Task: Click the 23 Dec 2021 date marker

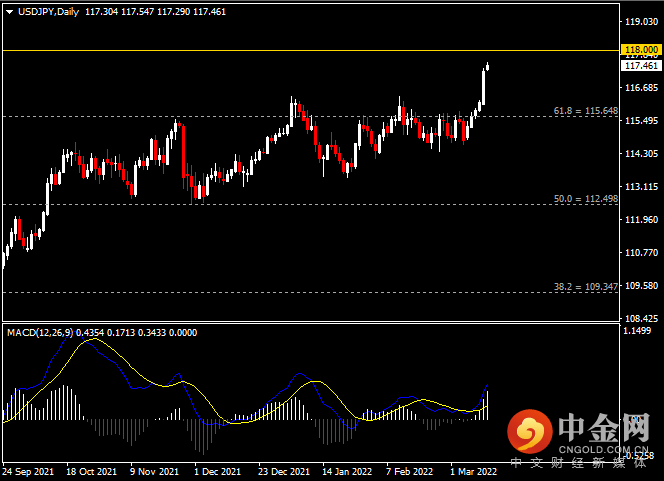Action: click(x=284, y=471)
